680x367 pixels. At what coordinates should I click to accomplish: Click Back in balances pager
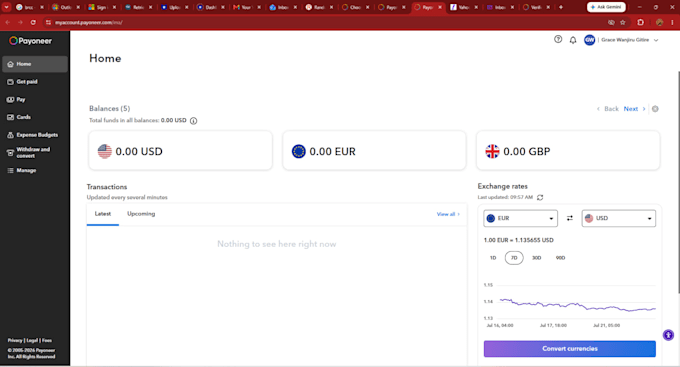[x=608, y=109]
